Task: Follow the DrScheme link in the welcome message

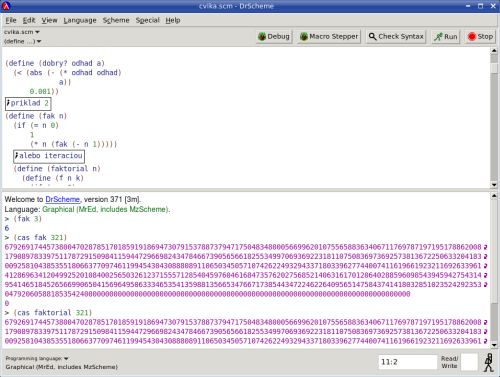Action: (62, 199)
